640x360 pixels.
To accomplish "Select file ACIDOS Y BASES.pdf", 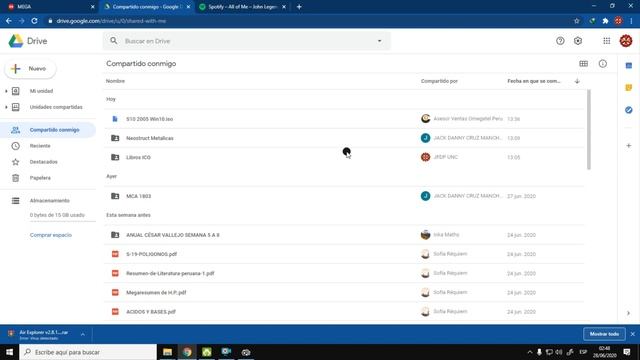I will [x=345, y=311].
